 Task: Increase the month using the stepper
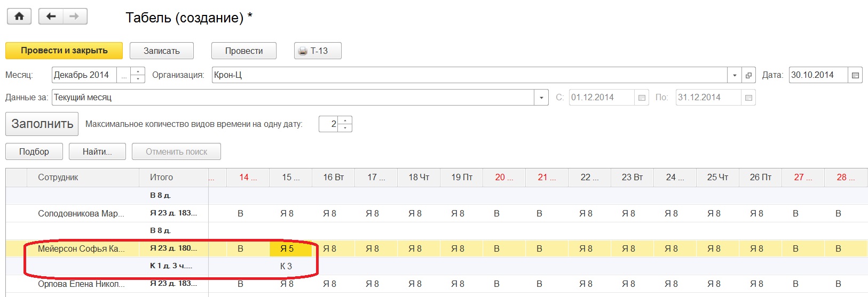coord(138,71)
